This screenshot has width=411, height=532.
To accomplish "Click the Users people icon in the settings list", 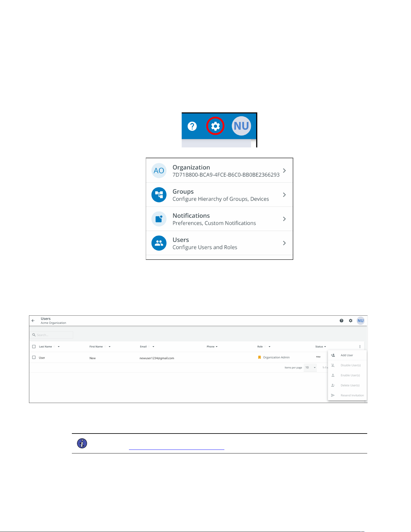I will point(159,243).
